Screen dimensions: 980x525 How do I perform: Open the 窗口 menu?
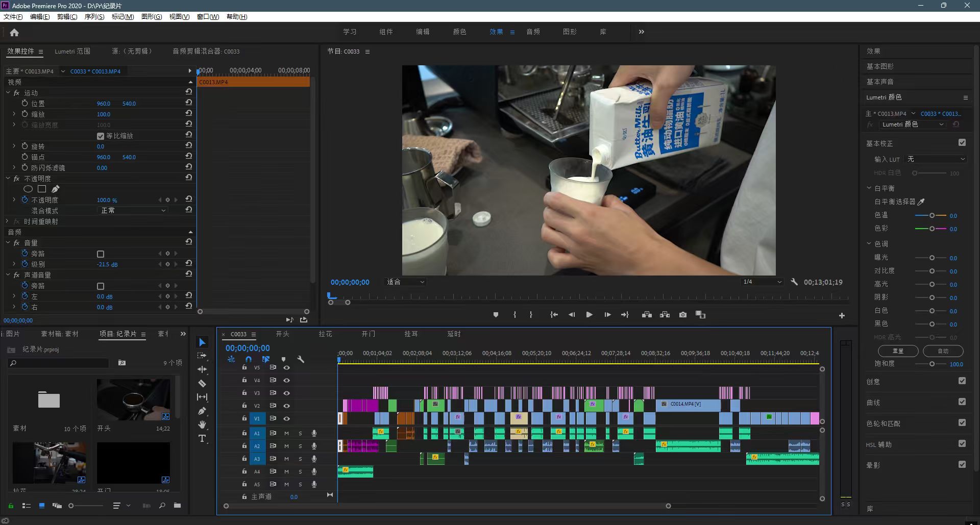208,17
